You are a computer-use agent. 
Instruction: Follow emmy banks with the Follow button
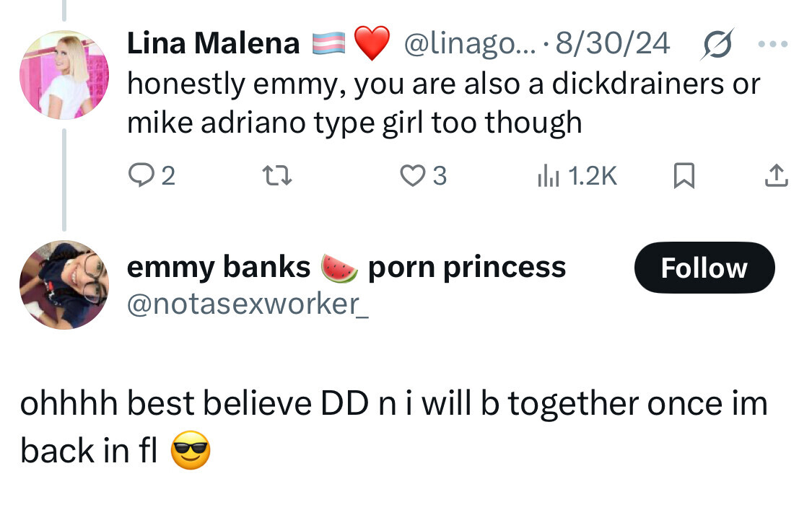point(704,268)
